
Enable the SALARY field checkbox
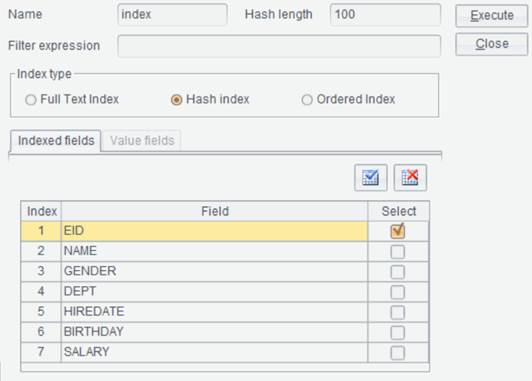click(398, 353)
